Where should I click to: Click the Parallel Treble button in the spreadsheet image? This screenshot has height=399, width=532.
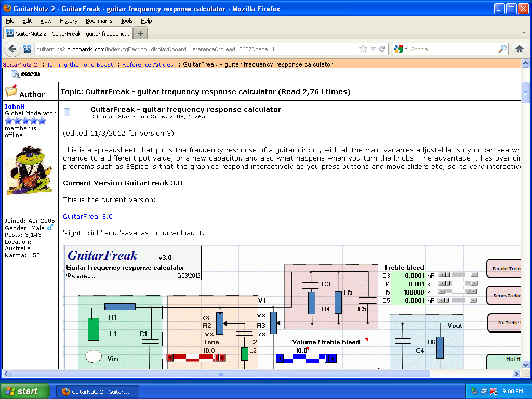[504, 269]
